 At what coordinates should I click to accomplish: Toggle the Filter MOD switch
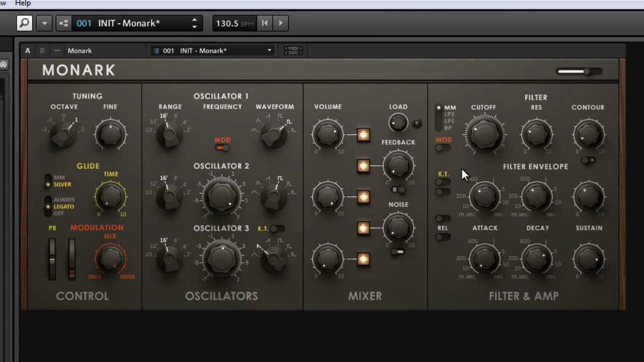(443, 148)
